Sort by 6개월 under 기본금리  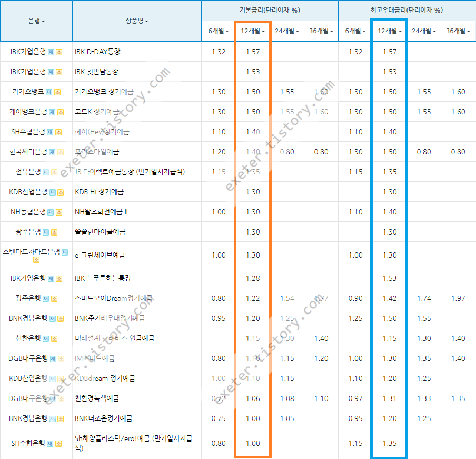pos(219,31)
